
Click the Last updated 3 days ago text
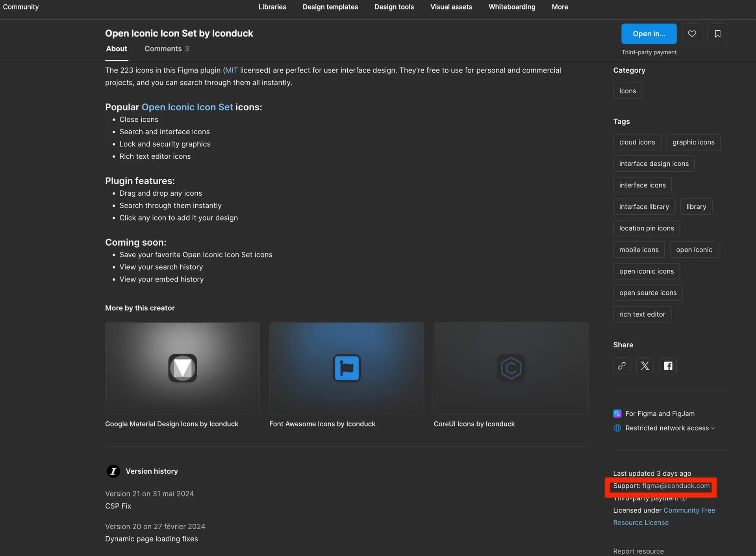652,473
